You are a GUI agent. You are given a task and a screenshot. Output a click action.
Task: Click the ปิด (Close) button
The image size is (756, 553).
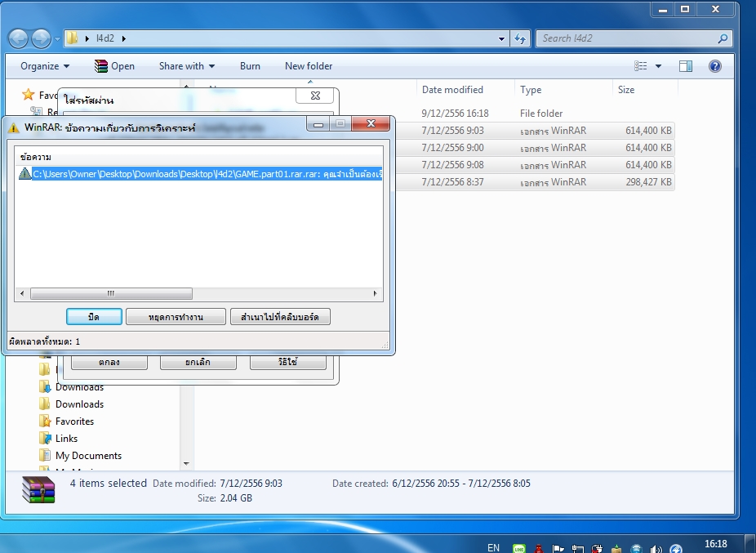click(x=94, y=317)
